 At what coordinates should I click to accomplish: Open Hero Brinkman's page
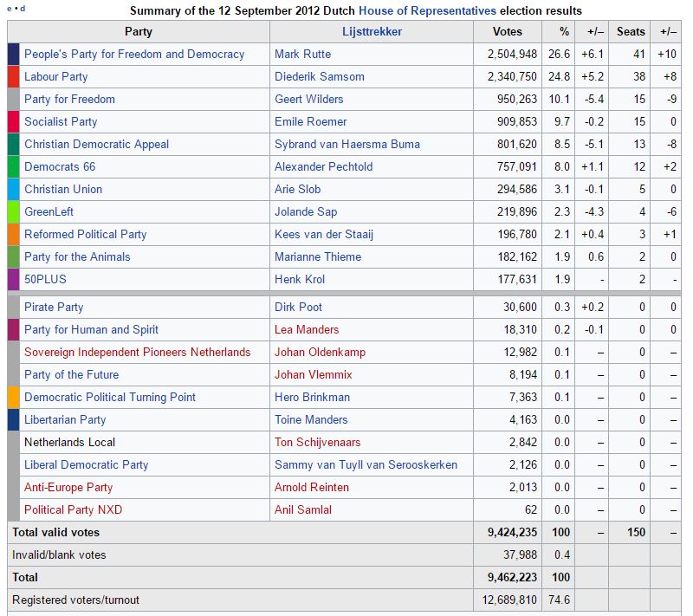point(312,398)
